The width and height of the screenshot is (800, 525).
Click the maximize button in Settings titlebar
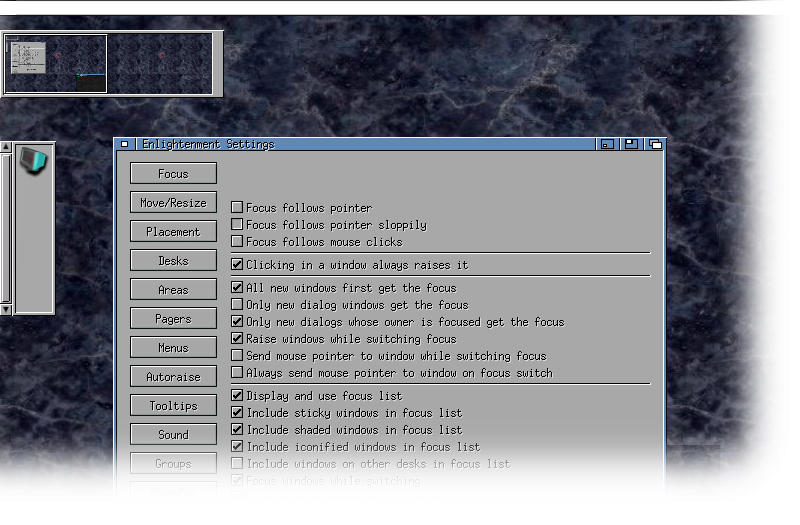point(631,144)
